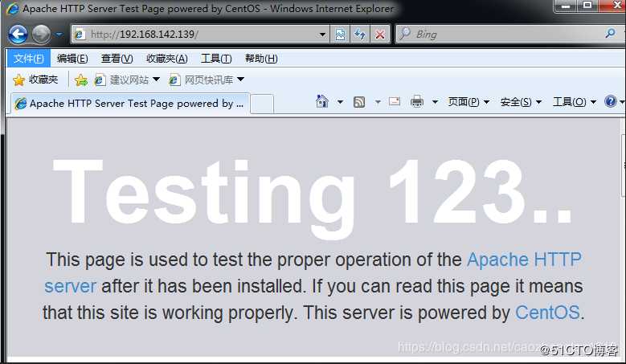Open the 查看(V) menu
Screen dimensions: 626x364
[x=117, y=59]
